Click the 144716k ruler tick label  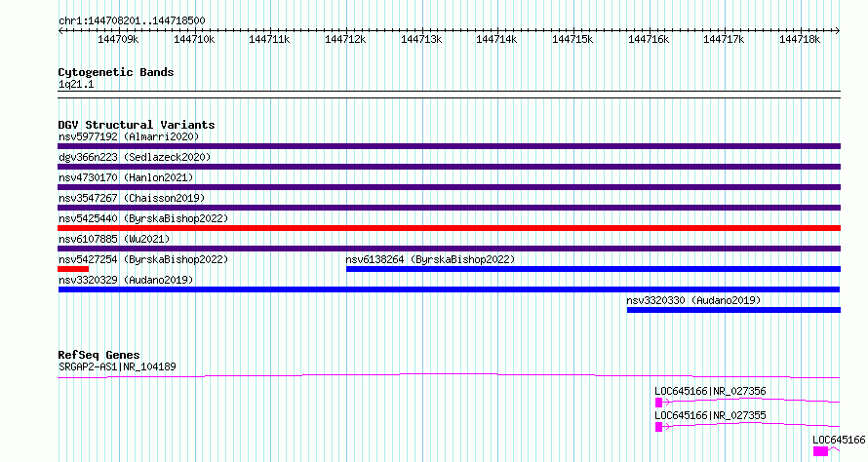tap(649, 40)
